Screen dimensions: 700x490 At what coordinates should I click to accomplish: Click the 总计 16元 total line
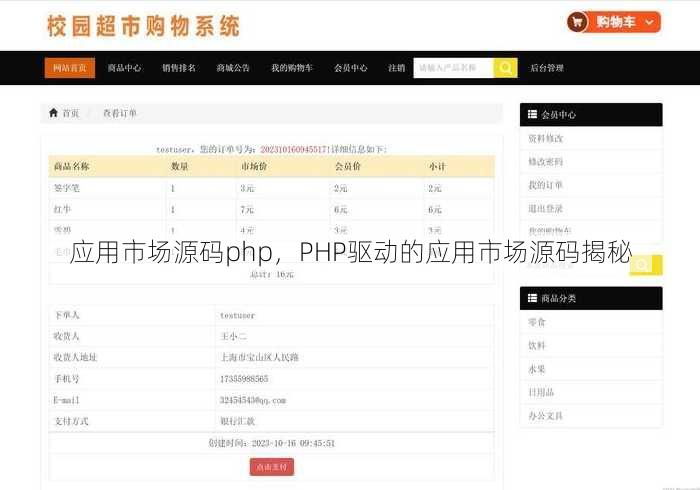pos(271,274)
